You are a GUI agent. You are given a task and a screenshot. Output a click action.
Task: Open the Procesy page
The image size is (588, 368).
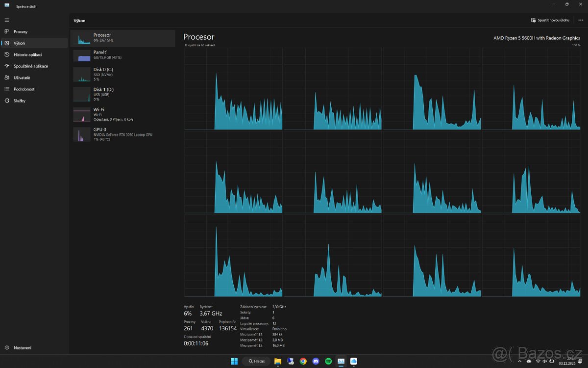click(21, 31)
